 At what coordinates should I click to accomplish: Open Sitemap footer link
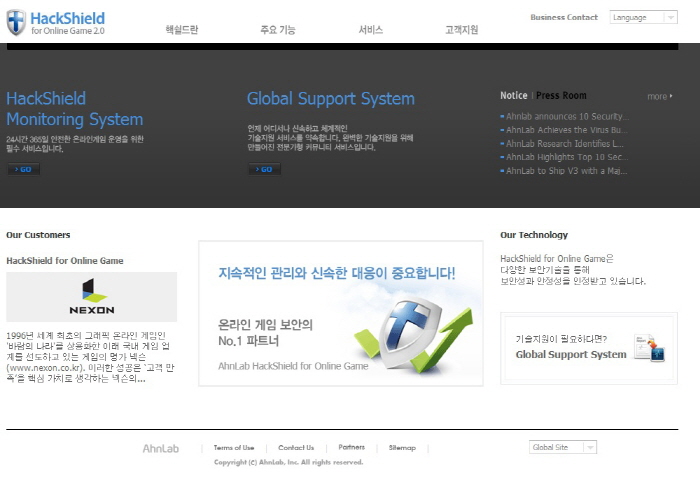[x=402, y=448]
